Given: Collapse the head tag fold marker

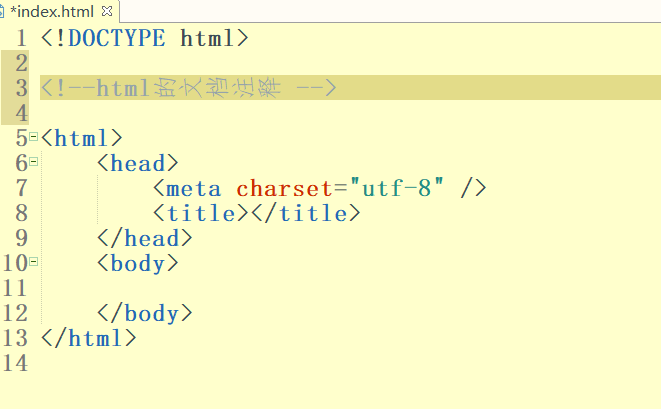Looking at the screenshot, I should click(33, 161).
